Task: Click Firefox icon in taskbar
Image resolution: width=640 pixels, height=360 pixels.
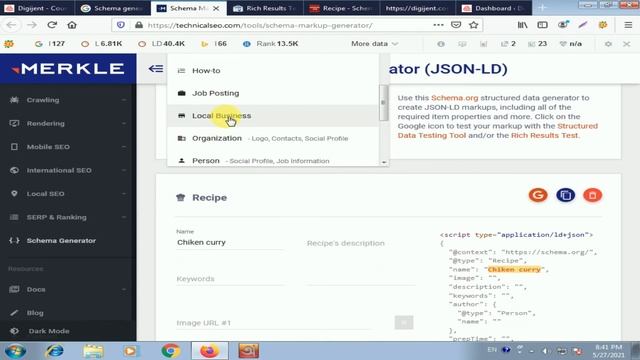Action: tap(209, 351)
